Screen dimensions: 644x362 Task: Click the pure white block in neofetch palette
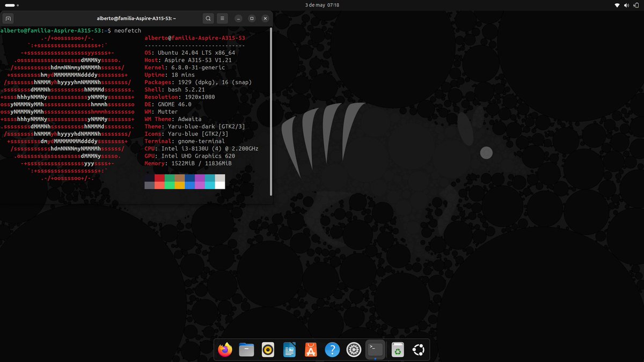click(x=220, y=185)
